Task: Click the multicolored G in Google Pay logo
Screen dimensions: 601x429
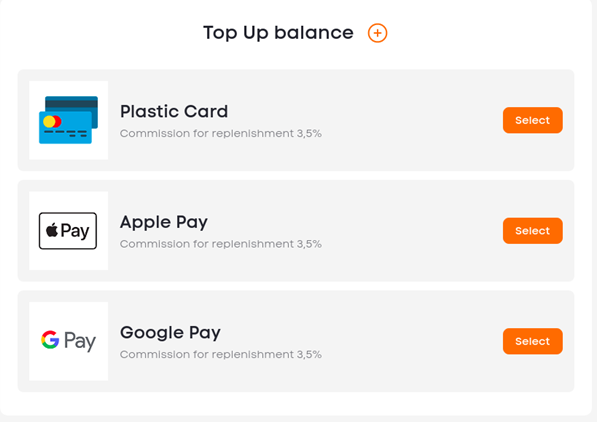Action: 50,340
